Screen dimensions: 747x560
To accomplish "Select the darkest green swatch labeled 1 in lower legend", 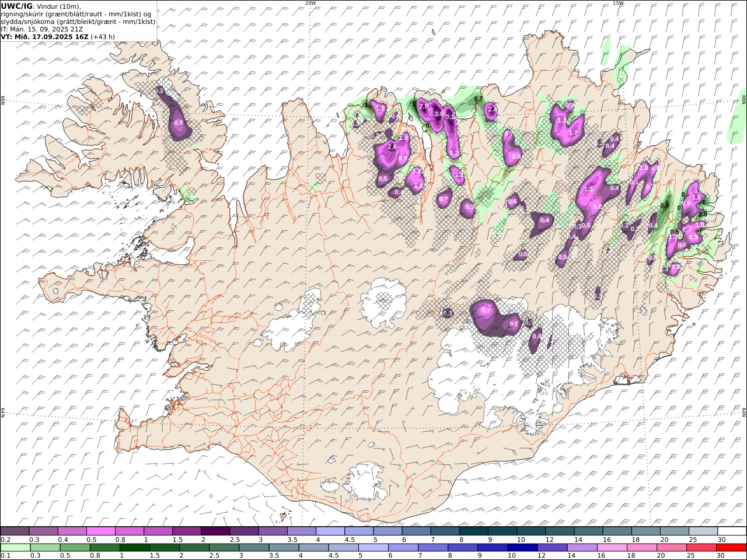I will click(x=134, y=547).
